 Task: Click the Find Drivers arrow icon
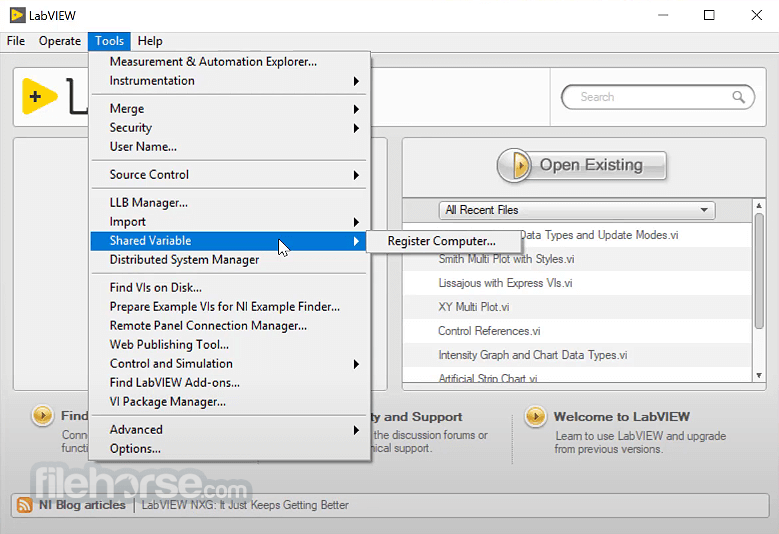(43, 415)
